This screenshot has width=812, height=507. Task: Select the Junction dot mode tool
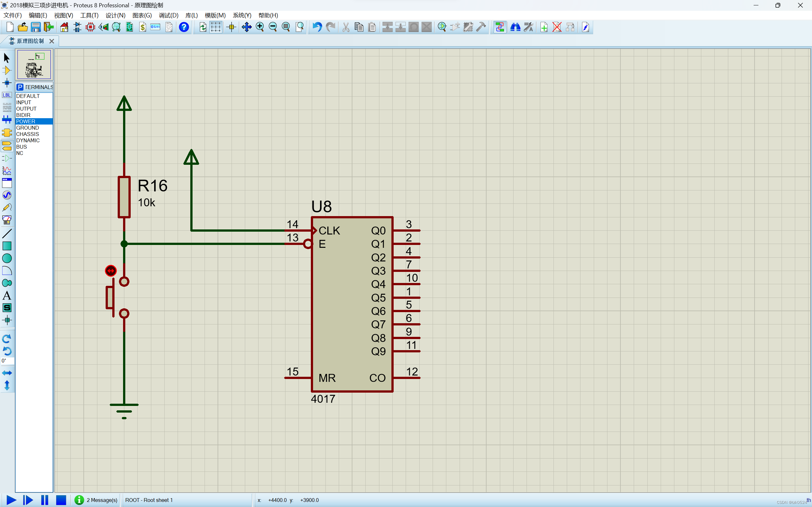pos(7,82)
